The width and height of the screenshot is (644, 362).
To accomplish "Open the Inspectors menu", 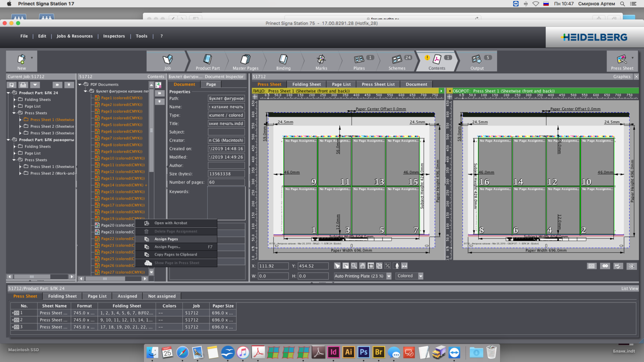I will pos(114,36).
